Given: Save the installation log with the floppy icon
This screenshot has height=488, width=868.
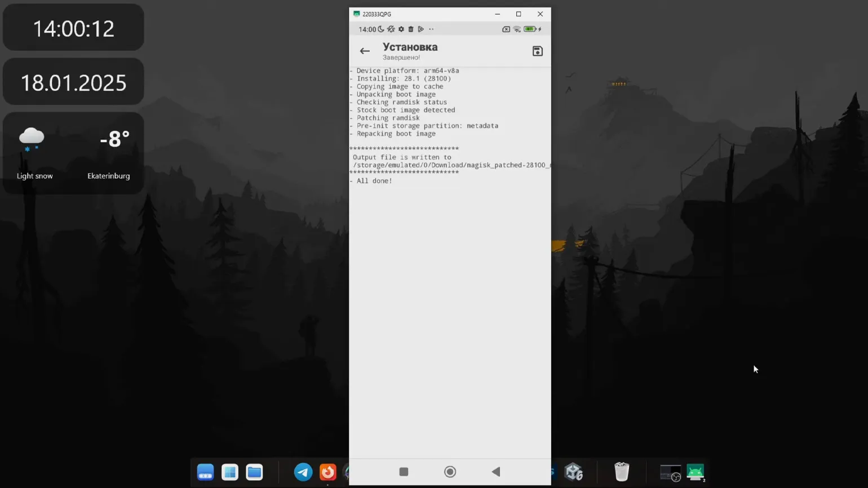Looking at the screenshot, I should click(537, 51).
